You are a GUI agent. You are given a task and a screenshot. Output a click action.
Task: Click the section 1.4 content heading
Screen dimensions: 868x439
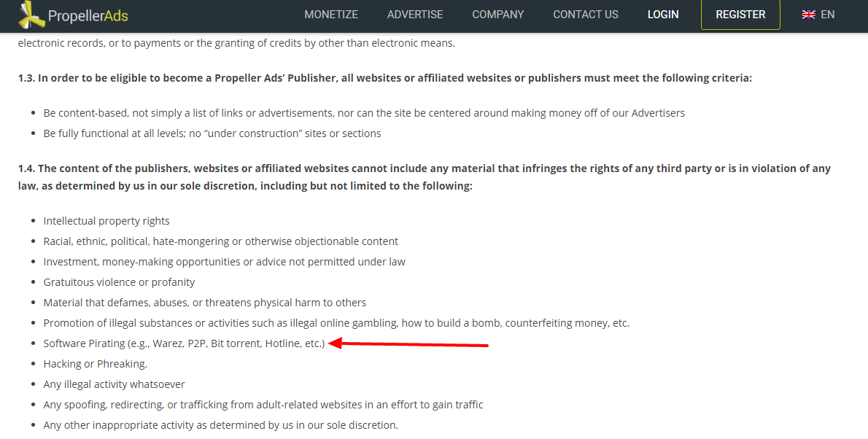pos(424,177)
